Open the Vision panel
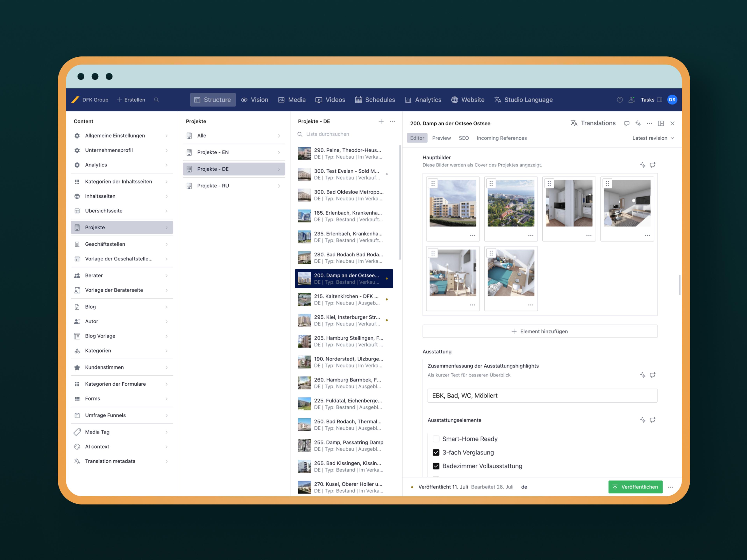The image size is (747, 560). point(254,99)
